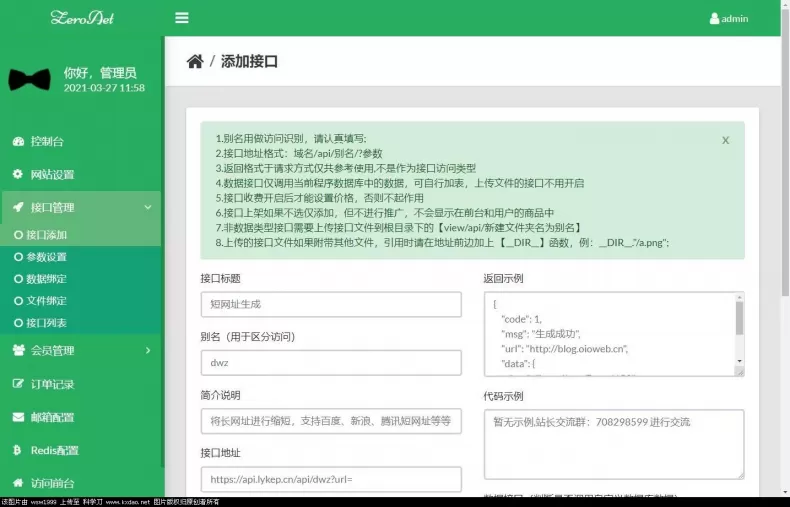Expand the 会员管理 menu arrow

[148, 350]
